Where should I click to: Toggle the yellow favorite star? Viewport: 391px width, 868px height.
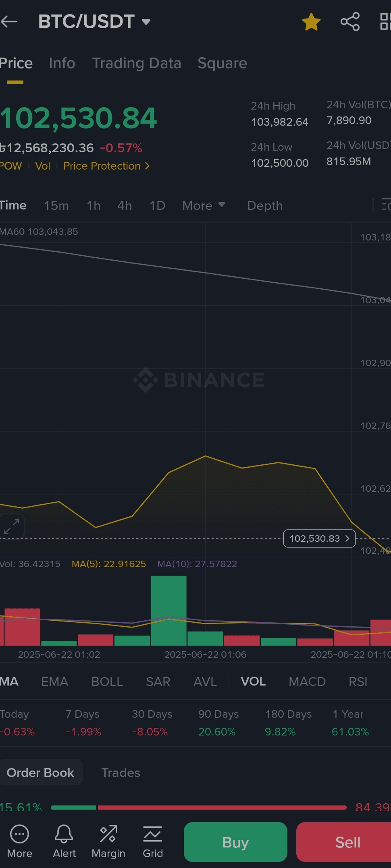[311, 22]
